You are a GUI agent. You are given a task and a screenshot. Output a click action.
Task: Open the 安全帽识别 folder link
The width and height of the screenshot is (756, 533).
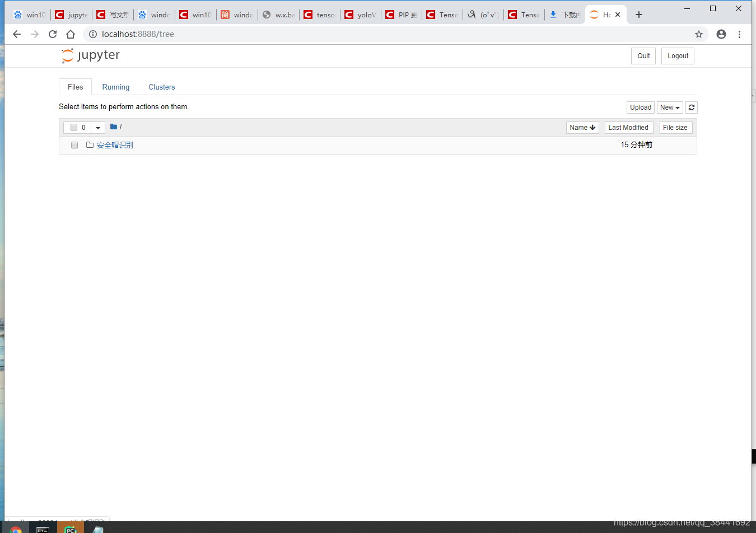pos(115,145)
